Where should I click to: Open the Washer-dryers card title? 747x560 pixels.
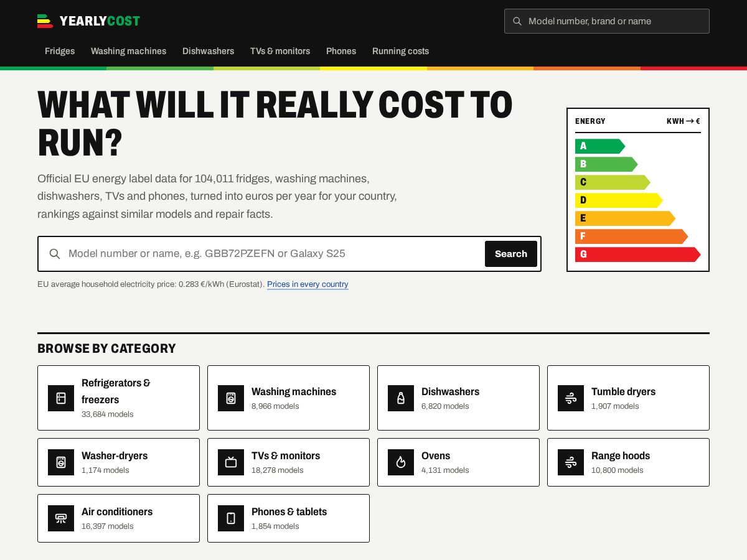point(115,455)
